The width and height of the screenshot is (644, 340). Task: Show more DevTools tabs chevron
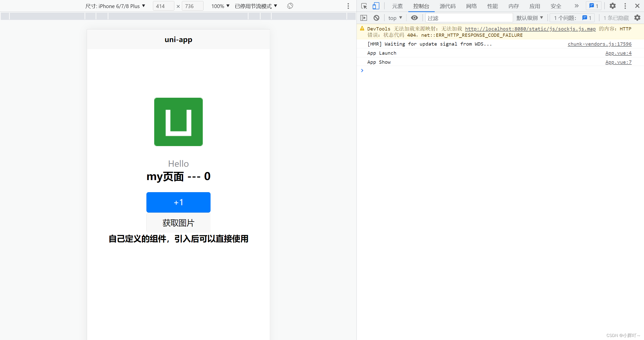pos(577,6)
